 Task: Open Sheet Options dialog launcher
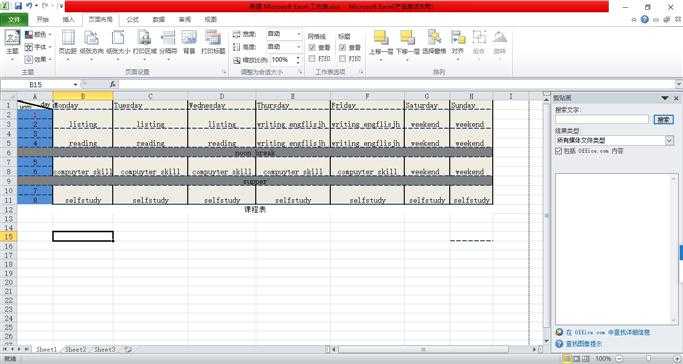pyautogui.click(x=361, y=72)
